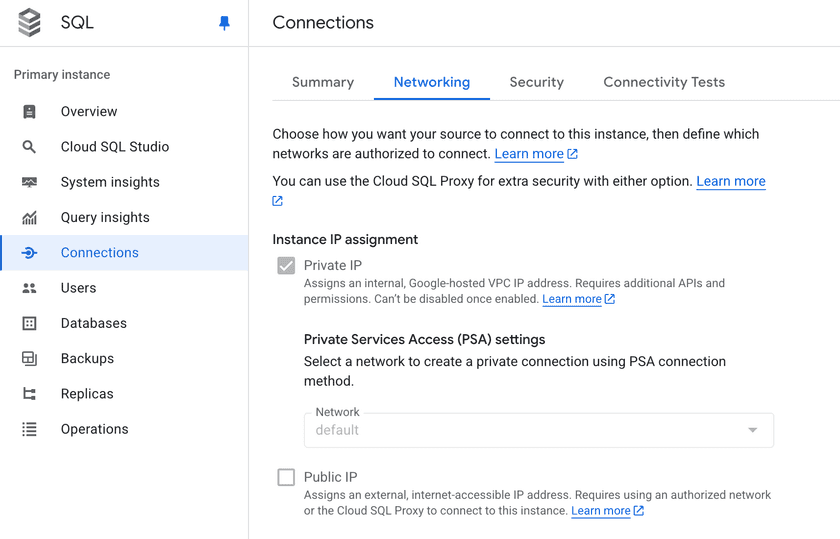Click the Replicas branch icon
The width and height of the screenshot is (840, 539).
tap(29, 394)
